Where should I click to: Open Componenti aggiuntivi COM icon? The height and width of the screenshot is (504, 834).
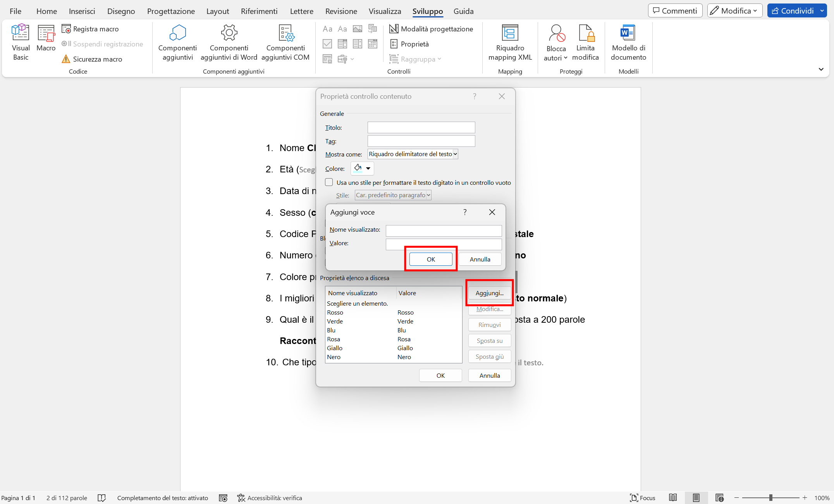[285, 34]
